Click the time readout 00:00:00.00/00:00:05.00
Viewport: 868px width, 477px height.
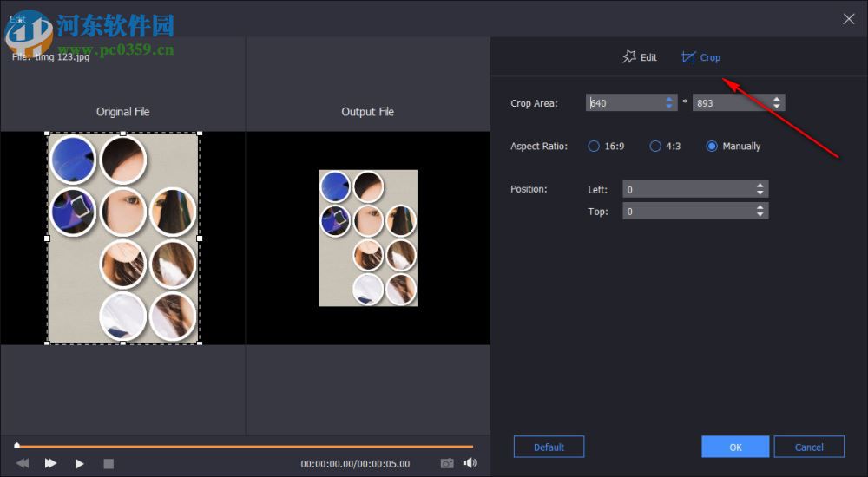tap(355, 464)
